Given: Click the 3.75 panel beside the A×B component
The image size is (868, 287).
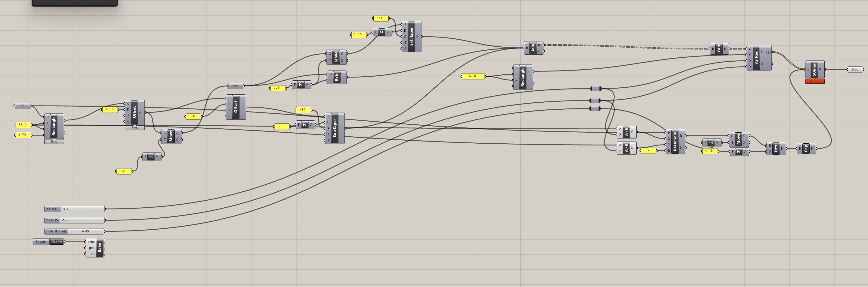Looking at the screenshot, I should [648, 150].
